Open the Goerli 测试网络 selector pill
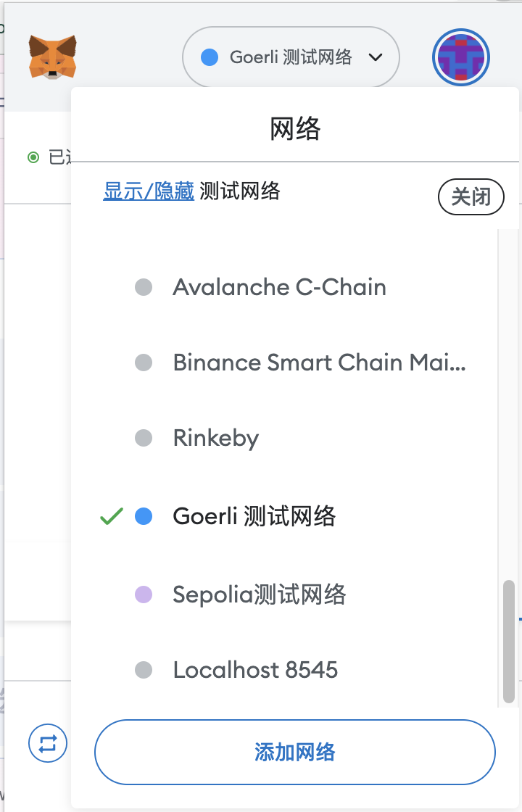 pos(291,57)
